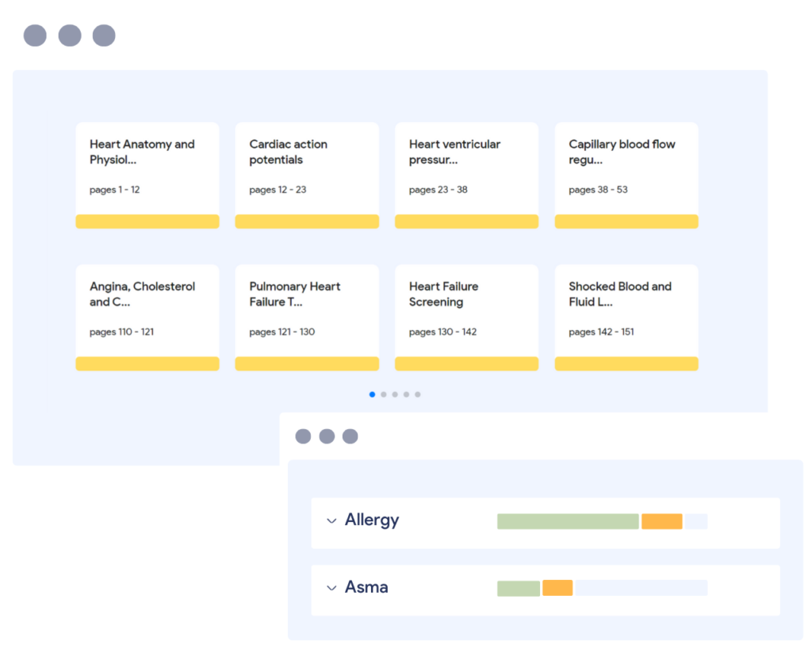Jump to the third carousel page dot

[x=395, y=394]
